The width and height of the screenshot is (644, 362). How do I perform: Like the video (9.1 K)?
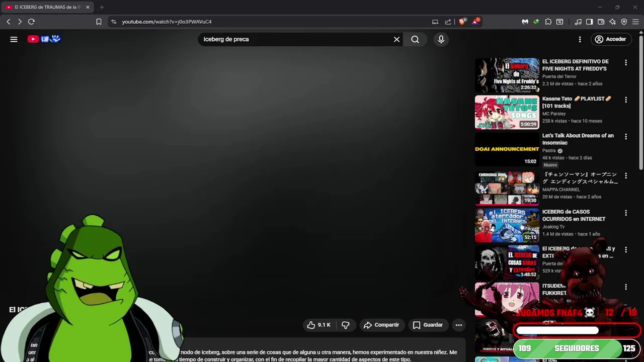tap(319, 325)
